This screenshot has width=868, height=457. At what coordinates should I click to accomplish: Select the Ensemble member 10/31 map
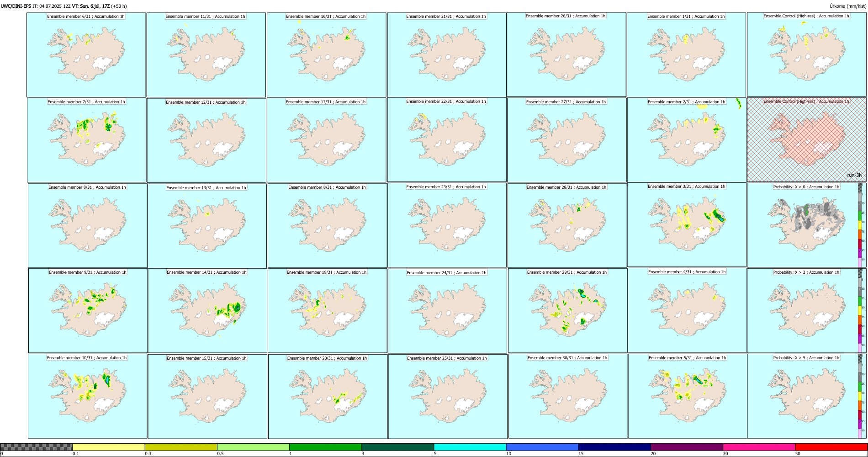point(87,396)
